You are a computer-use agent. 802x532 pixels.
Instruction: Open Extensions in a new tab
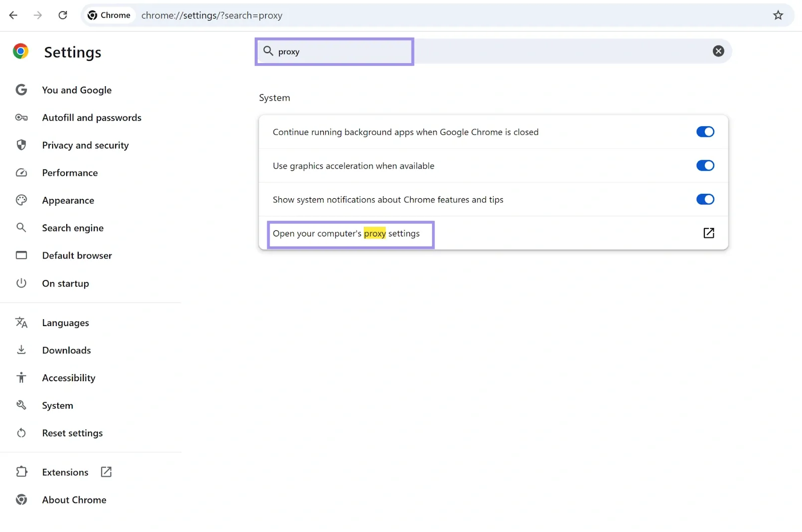[106, 471]
